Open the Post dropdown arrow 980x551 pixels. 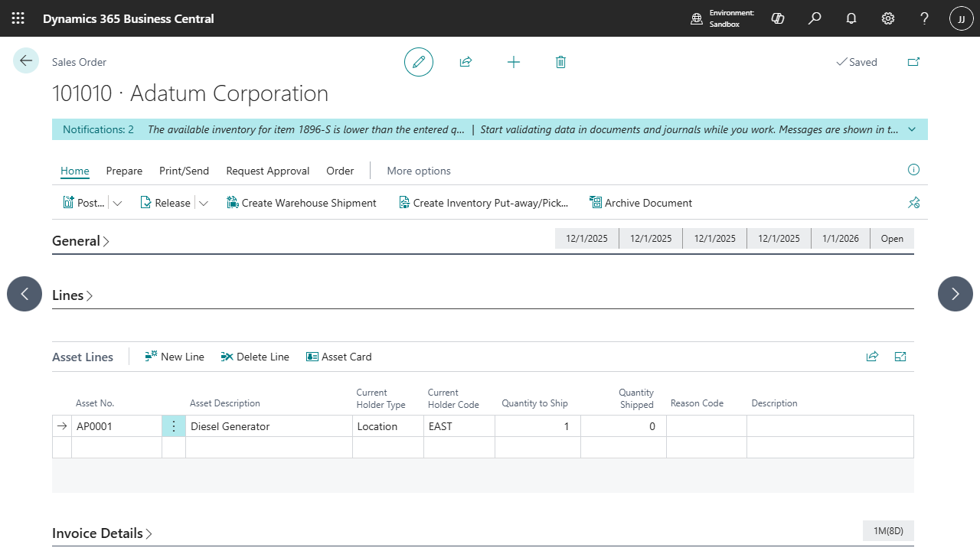point(117,203)
